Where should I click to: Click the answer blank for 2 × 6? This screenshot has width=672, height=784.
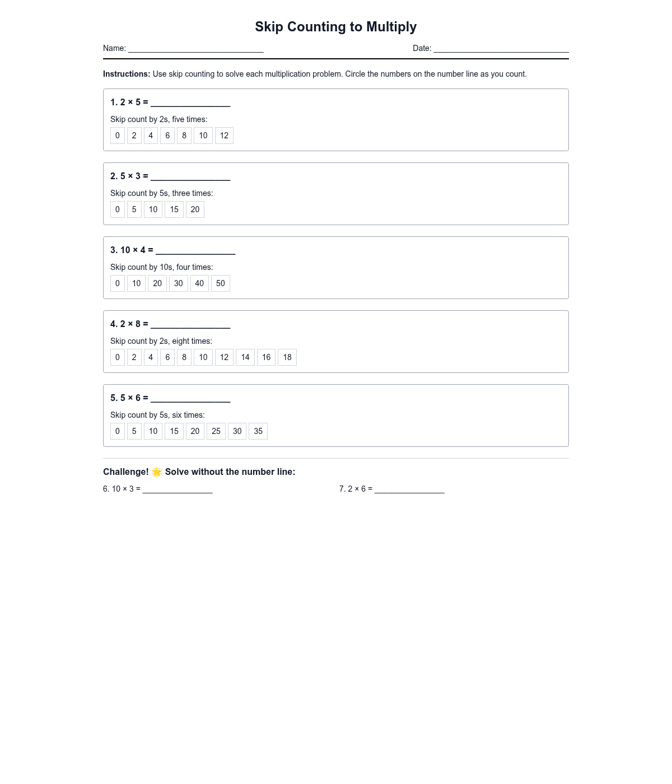click(x=409, y=489)
